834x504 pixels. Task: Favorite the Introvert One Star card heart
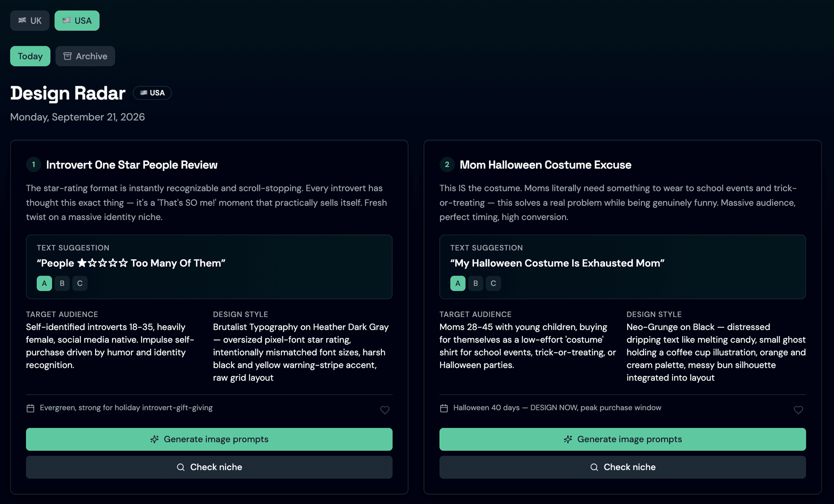point(385,410)
